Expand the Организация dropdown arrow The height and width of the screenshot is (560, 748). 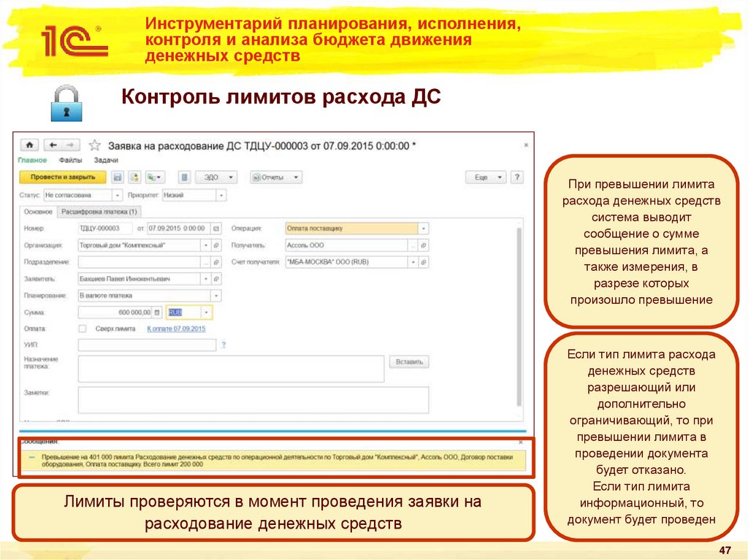(x=205, y=245)
